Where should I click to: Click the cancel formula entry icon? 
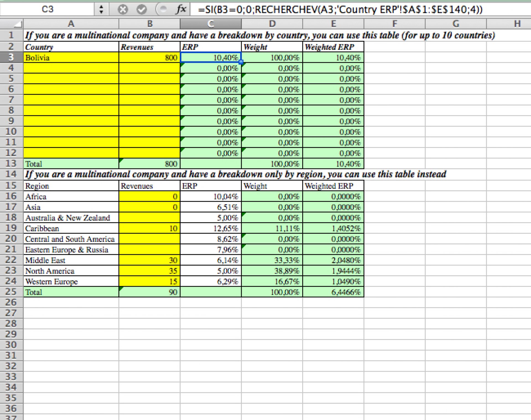[123, 10]
